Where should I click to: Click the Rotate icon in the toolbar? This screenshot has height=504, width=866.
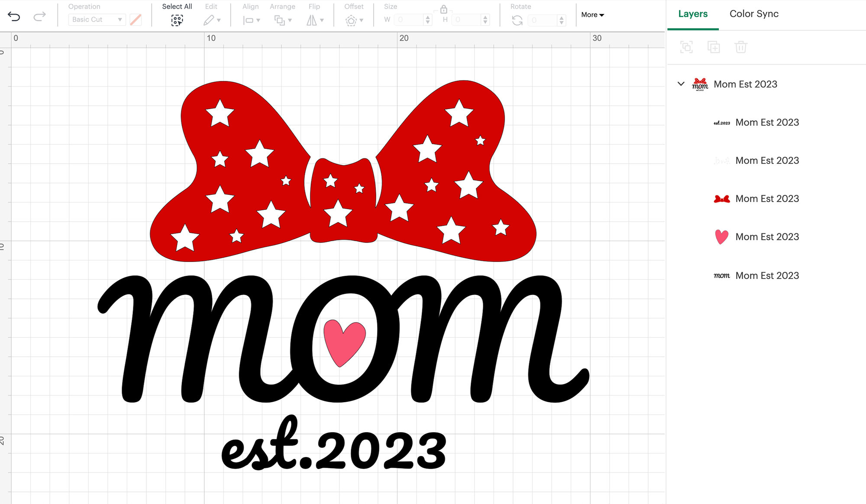pos(518,19)
